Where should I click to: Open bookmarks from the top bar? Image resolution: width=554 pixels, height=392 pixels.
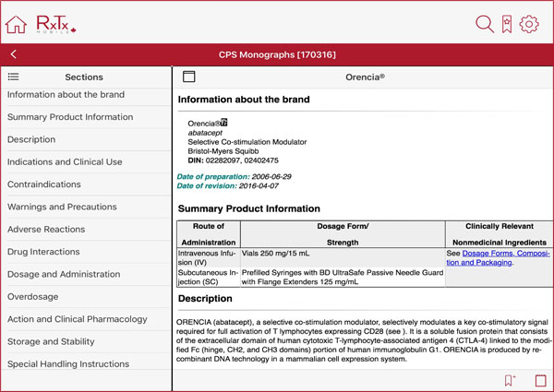[x=507, y=24]
